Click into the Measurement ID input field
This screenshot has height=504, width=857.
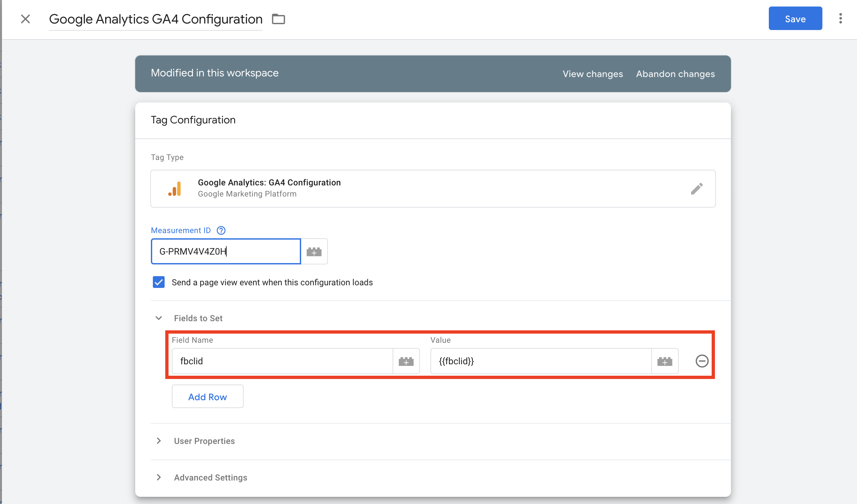coord(226,251)
